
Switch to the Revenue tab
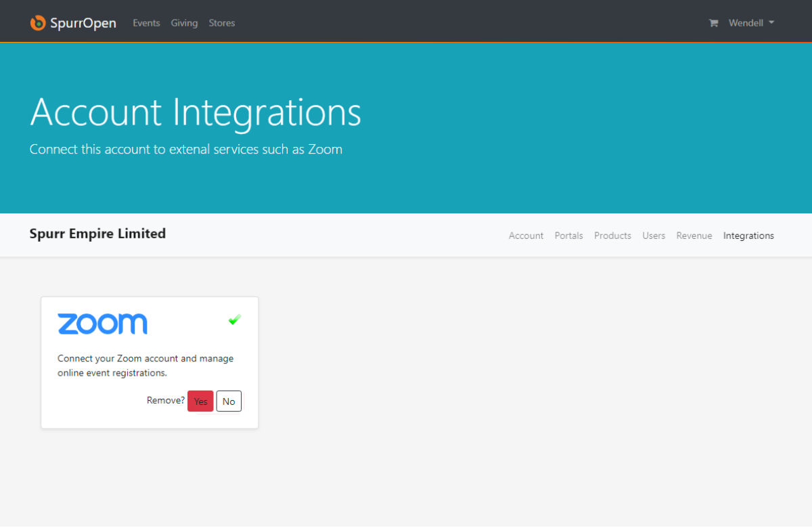[x=694, y=236]
